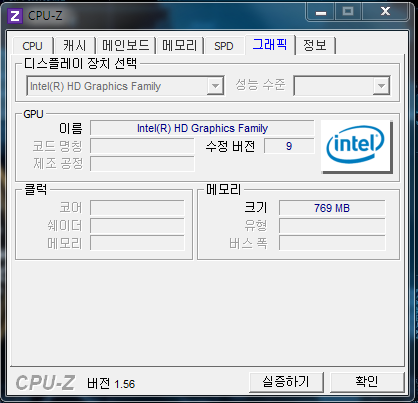Screen dimensions: 418x403
Task: Click the 확인 button
Action: point(367,382)
